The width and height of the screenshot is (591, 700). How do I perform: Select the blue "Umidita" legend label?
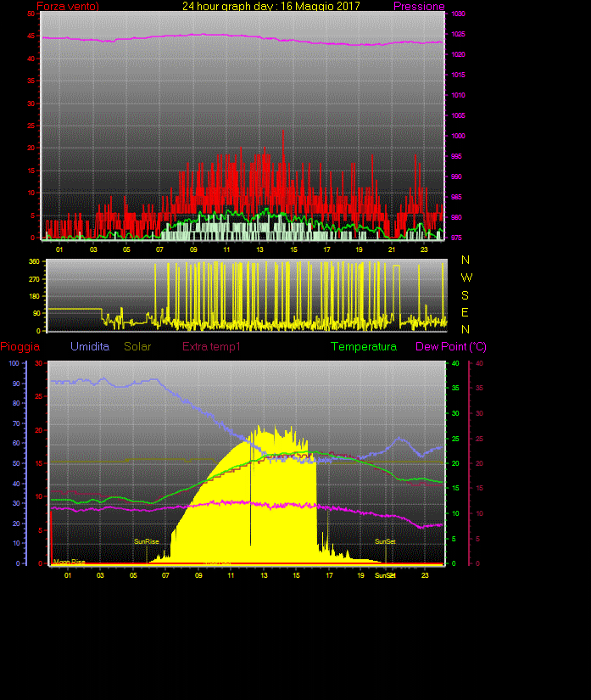pyautogui.click(x=90, y=346)
